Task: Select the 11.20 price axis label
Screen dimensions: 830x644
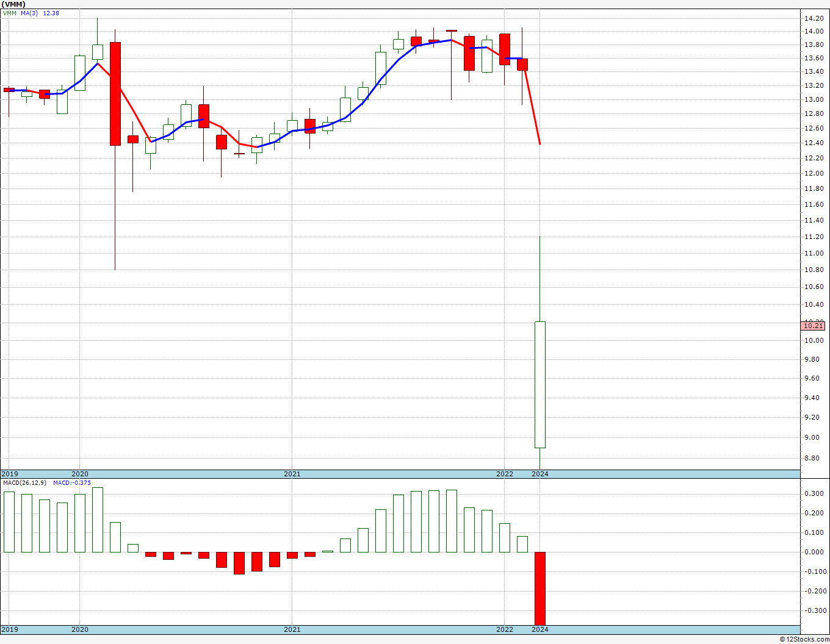Action: click(814, 237)
